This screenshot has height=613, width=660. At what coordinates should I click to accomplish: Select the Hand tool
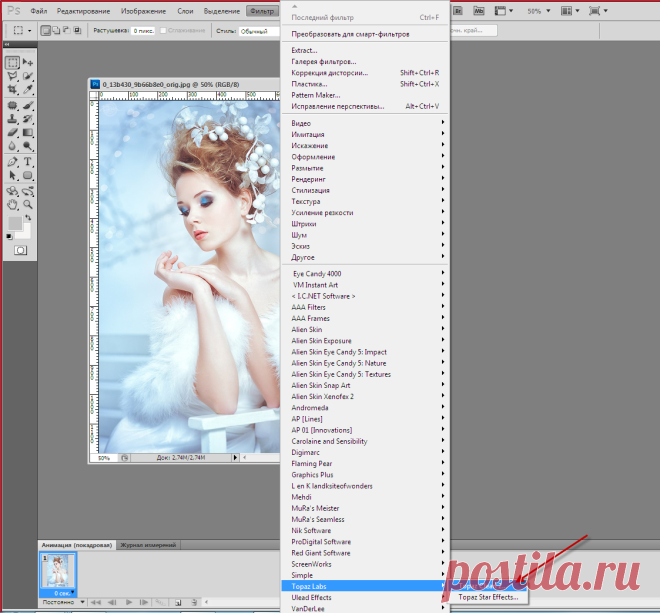(12, 205)
